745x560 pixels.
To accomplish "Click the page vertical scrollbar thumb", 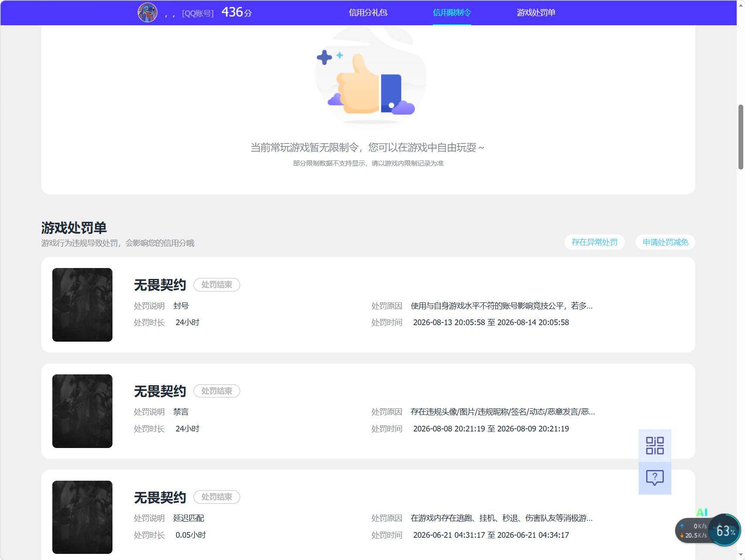I will (x=741, y=137).
